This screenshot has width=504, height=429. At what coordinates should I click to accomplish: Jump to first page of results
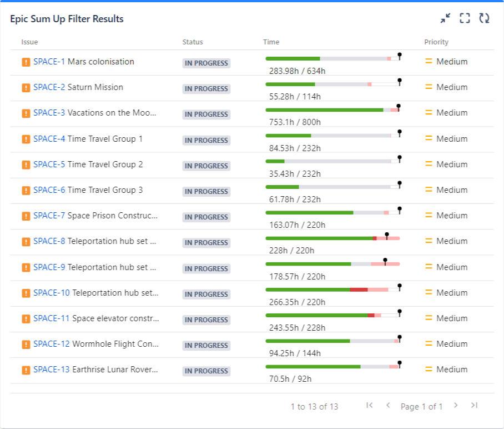coord(370,406)
